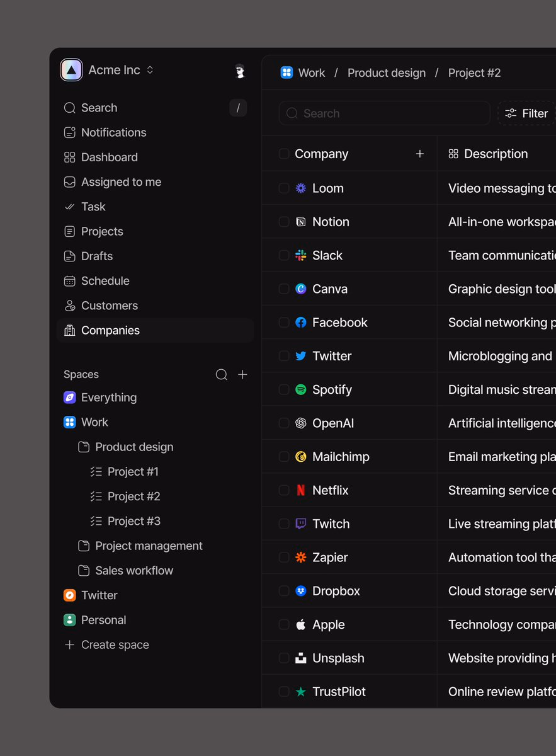
Task: Click the Schedule calendar icon
Action: (70, 281)
